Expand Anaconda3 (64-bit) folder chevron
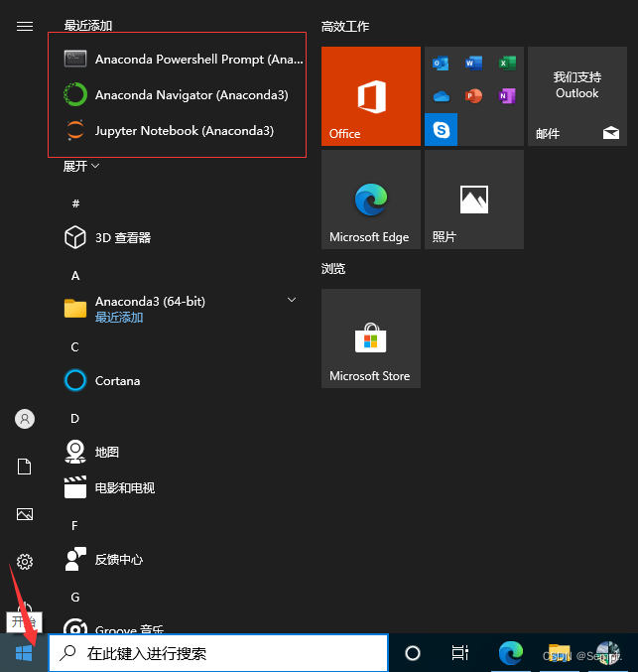The width and height of the screenshot is (638, 672). point(292,300)
